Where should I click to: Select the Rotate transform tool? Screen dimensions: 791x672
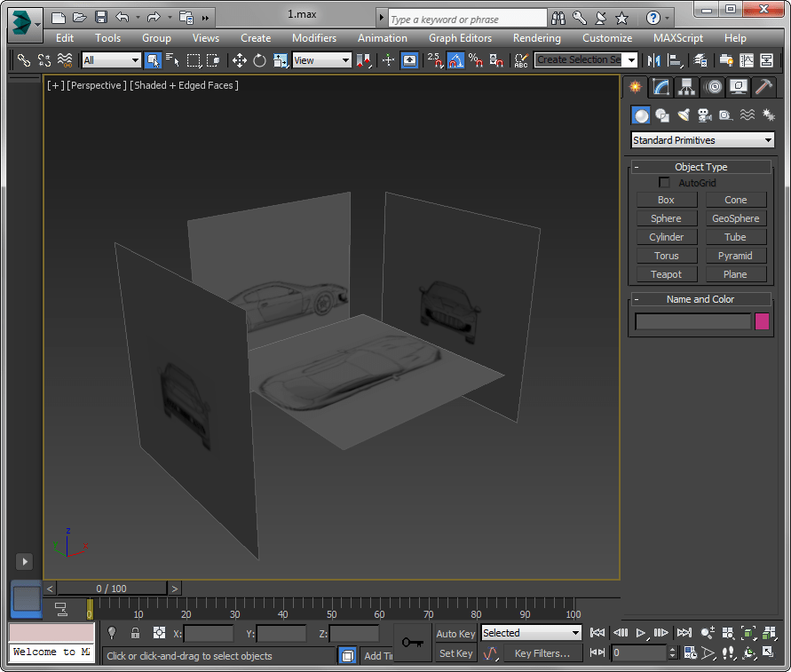pos(259,60)
